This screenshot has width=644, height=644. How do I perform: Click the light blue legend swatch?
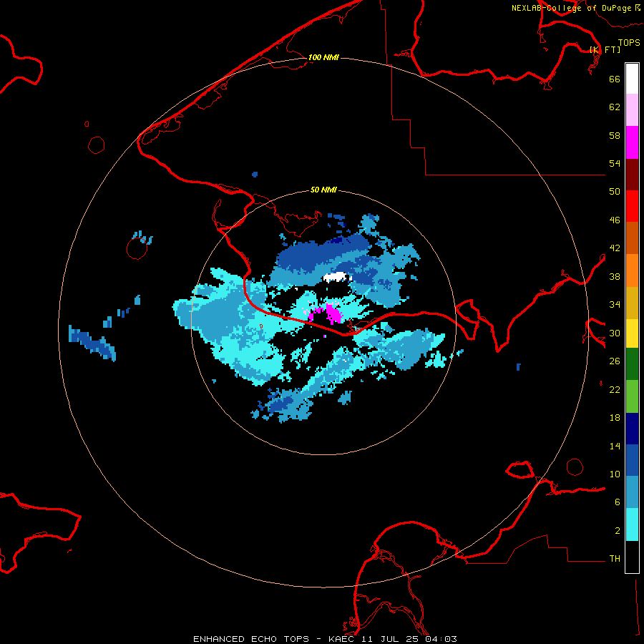coord(632,492)
